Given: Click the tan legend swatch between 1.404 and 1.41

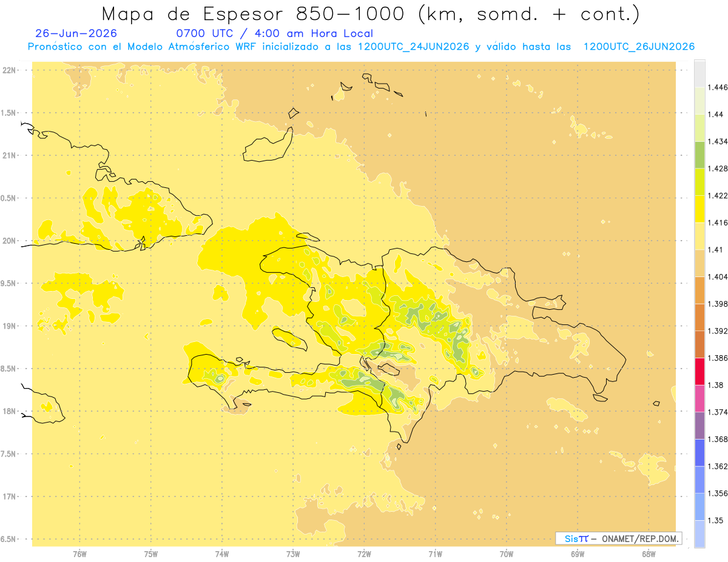Looking at the screenshot, I should point(699,263).
